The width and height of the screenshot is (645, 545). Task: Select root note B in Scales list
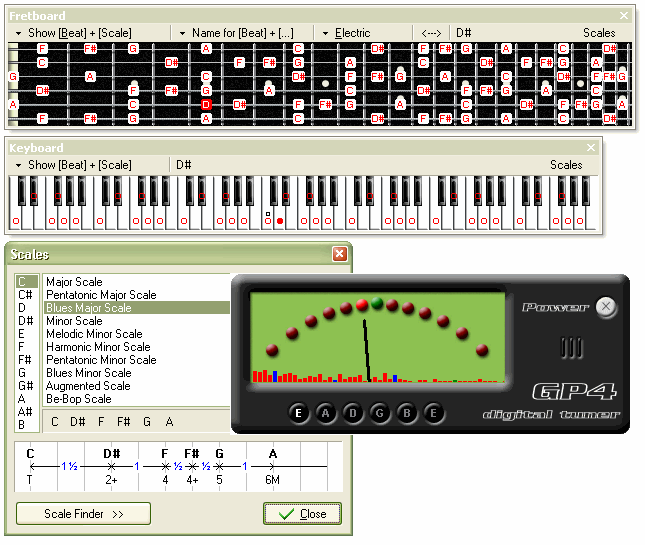click(27, 424)
